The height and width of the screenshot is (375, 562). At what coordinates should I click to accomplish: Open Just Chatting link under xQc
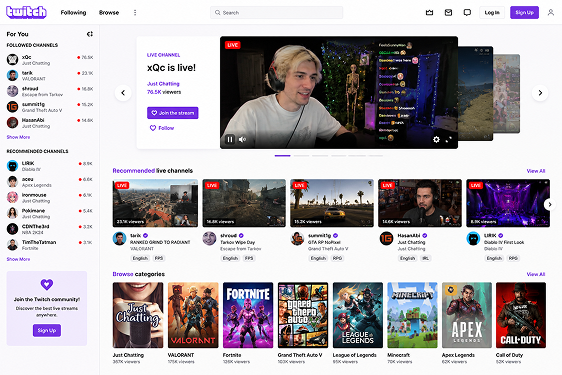163,84
